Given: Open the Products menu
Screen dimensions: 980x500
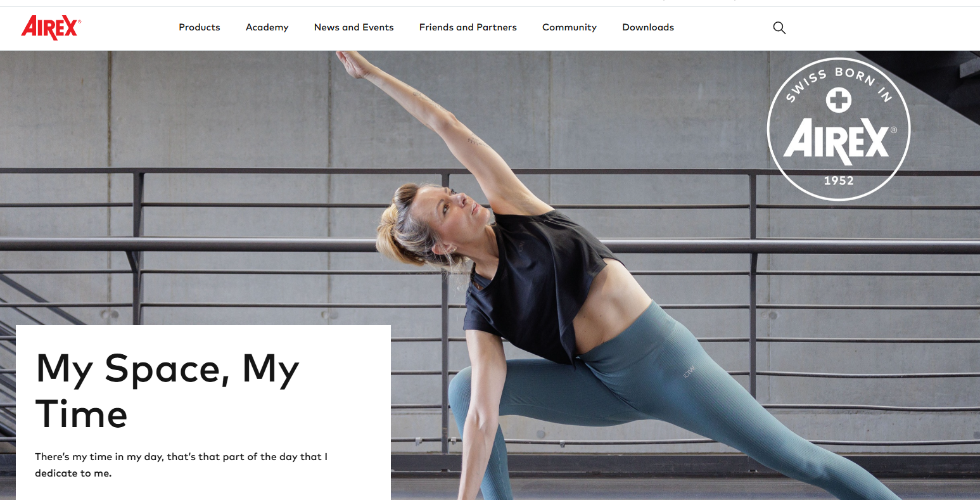Looking at the screenshot, I should coord(200,27).
